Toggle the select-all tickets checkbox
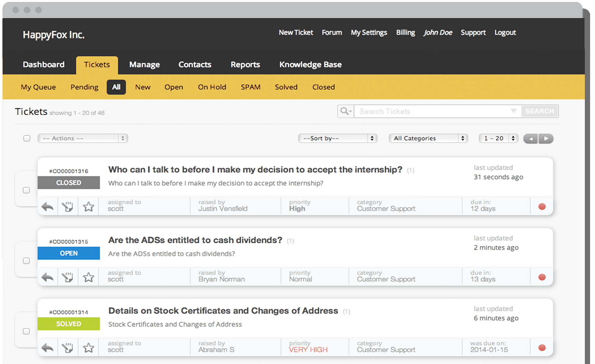The image size is (595, 364). 27,138
